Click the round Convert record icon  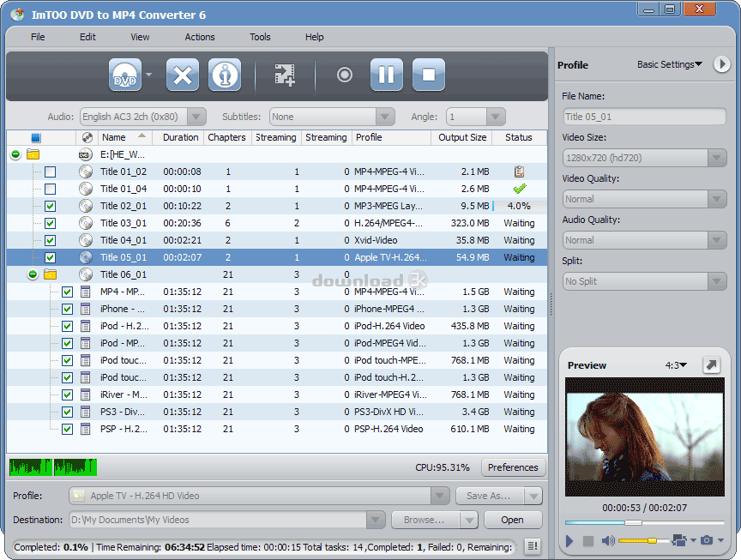coord(345,75)
